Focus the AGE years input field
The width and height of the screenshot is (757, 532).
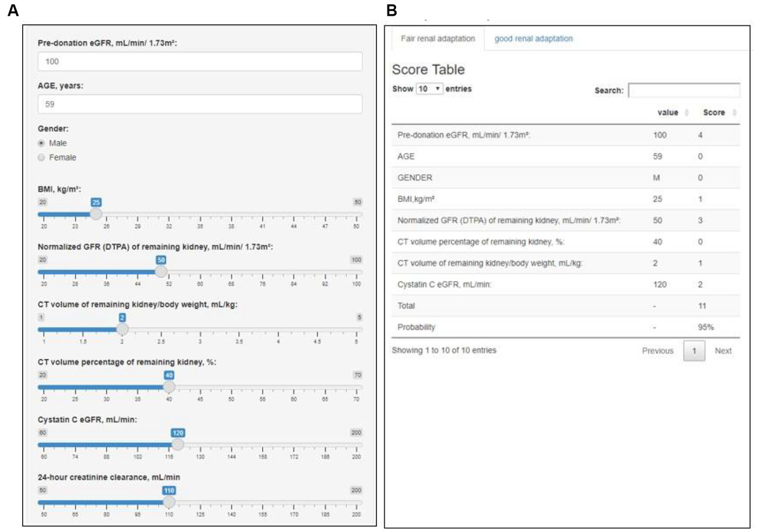pyautogui.click(x=200, y=104)
